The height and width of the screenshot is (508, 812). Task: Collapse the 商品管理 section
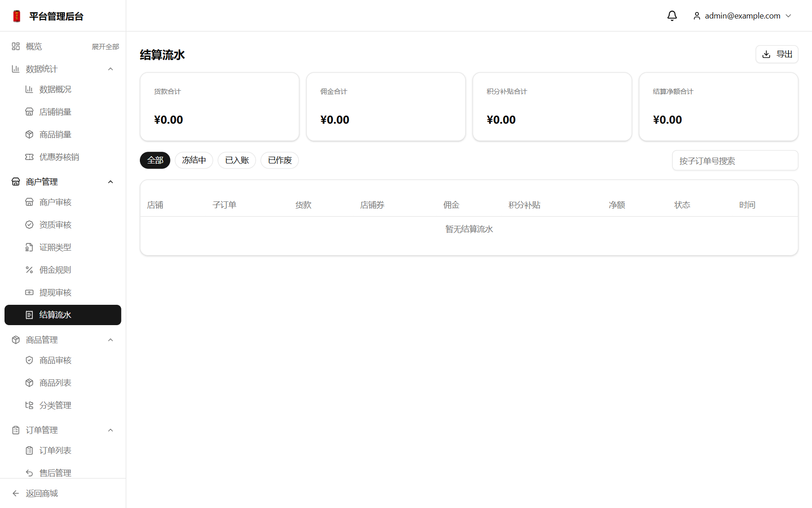tap(111, 340)
